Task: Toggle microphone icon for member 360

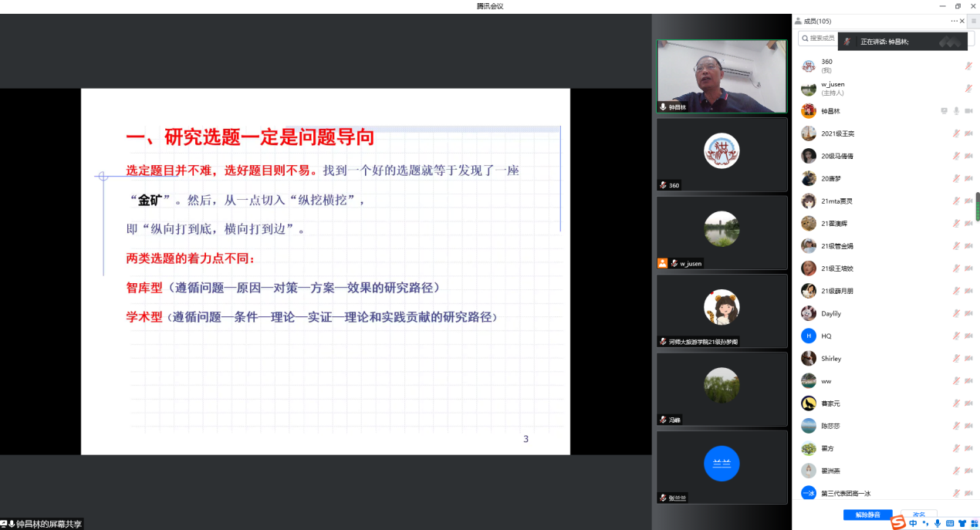Action: point(968,66)
